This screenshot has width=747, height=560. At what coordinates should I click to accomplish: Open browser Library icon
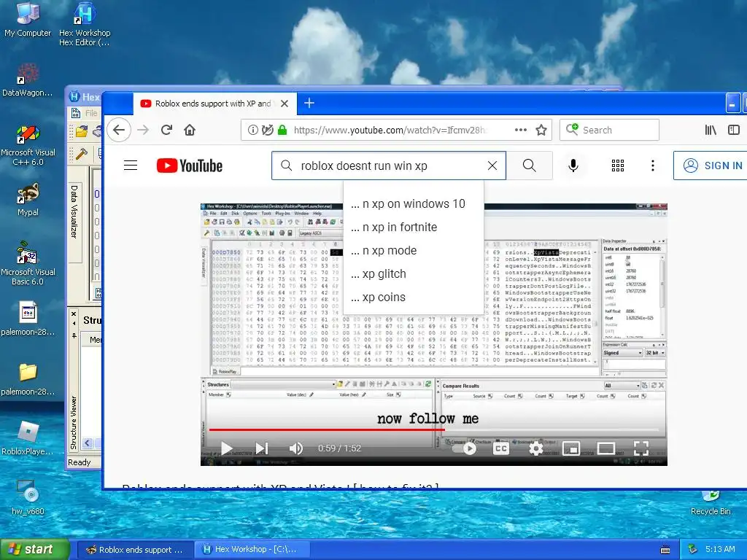coord(711,130)
